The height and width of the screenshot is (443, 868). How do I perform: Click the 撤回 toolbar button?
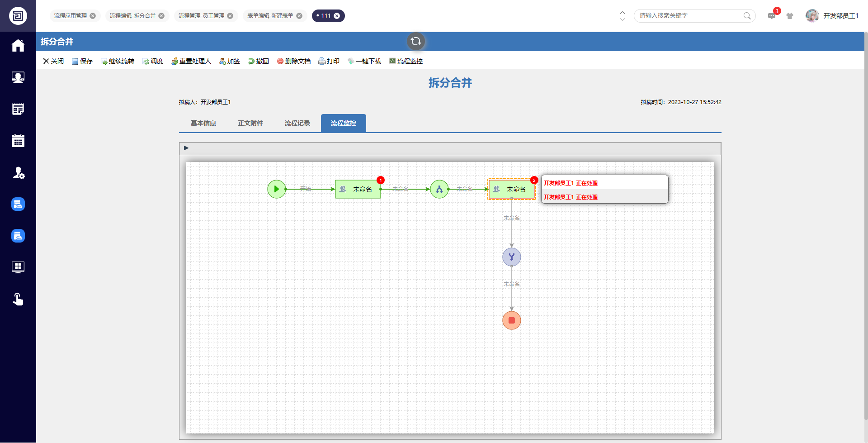coord(259,61)
